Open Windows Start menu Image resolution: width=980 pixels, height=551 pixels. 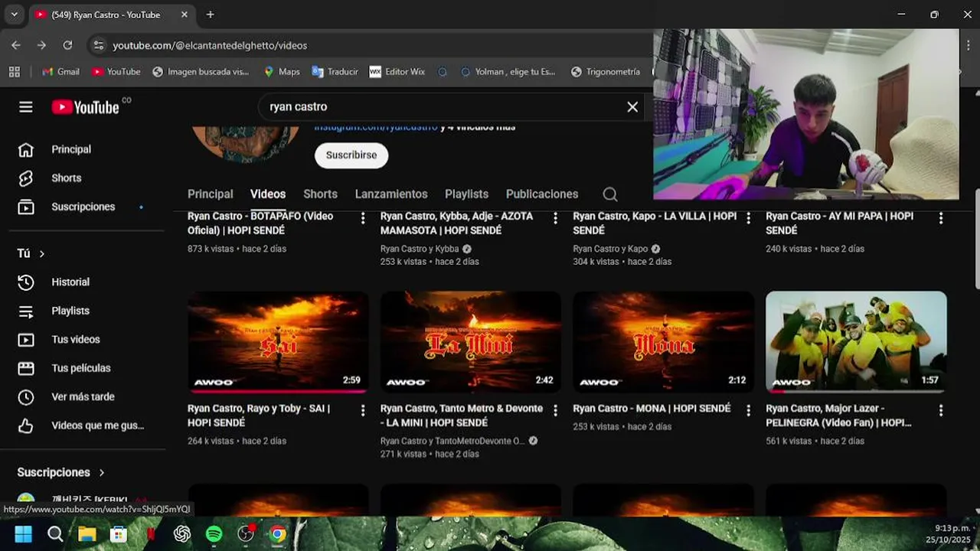pos(24,534)
